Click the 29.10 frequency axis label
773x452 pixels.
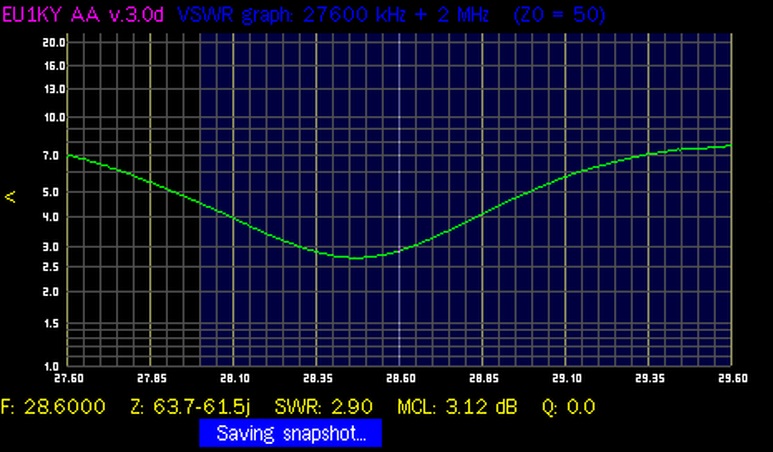click(x=566, y=379)
